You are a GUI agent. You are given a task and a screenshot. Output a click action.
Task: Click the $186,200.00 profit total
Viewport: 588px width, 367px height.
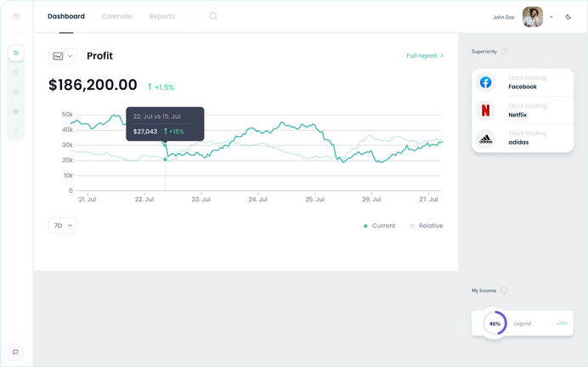[93, 85]
